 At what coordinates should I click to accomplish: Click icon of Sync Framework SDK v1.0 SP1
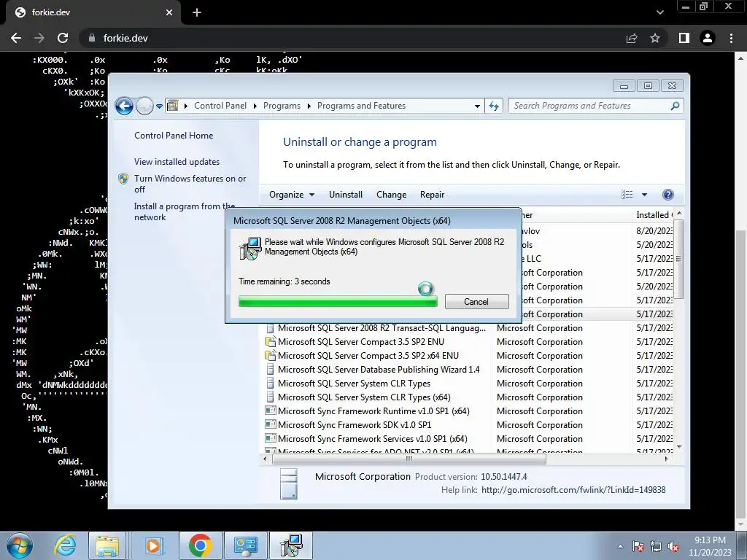(x=270, y=424)
